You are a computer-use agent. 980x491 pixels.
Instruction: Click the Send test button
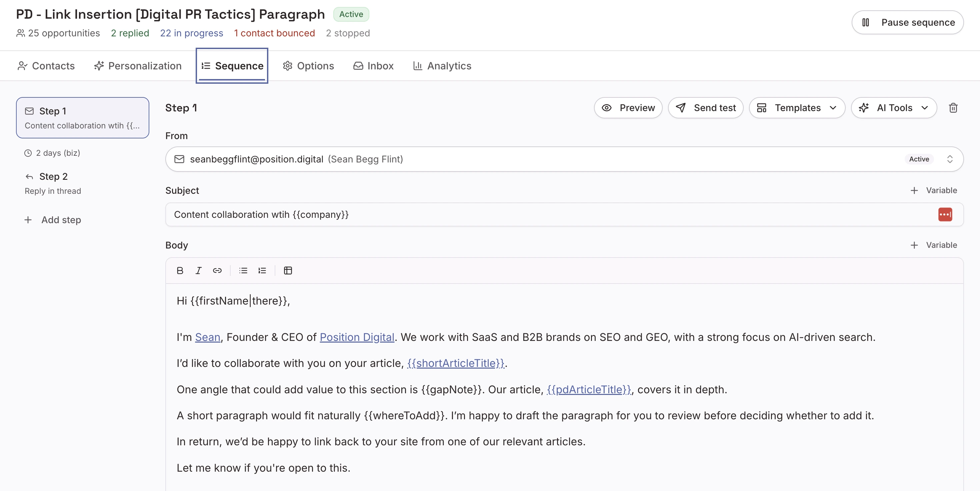[706, 108]
